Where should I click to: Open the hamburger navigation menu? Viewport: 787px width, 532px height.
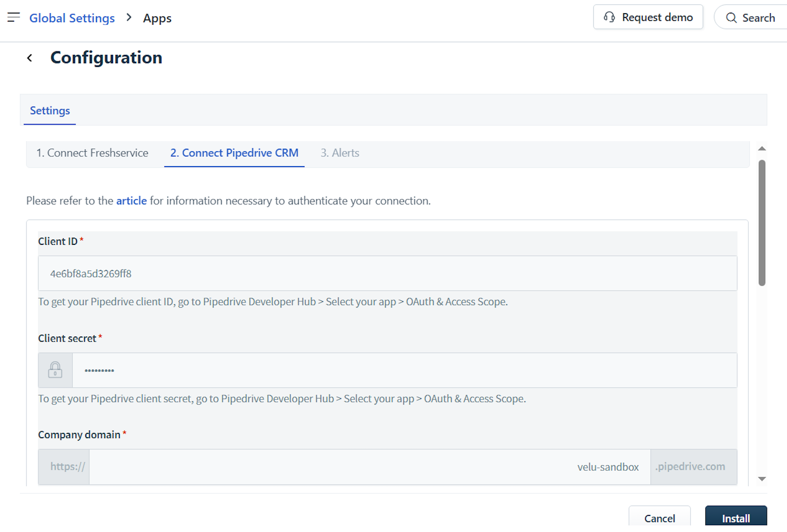tap(14, 17)
